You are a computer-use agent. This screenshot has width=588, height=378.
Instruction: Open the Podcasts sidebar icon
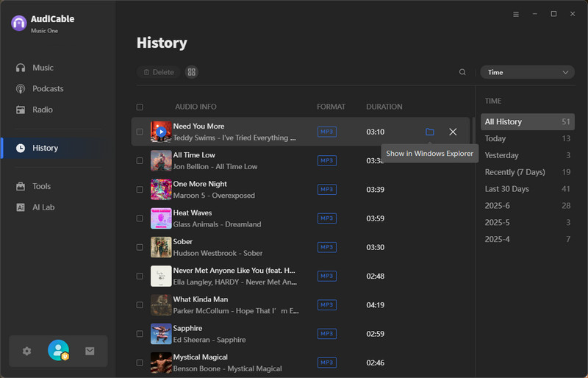[21, 88]
